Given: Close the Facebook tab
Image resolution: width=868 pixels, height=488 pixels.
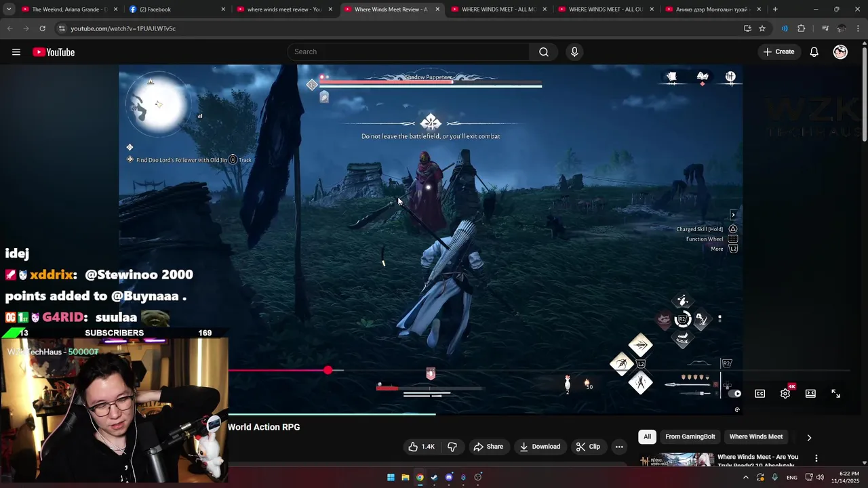Looking at the screenshot, I should [223, 9].
